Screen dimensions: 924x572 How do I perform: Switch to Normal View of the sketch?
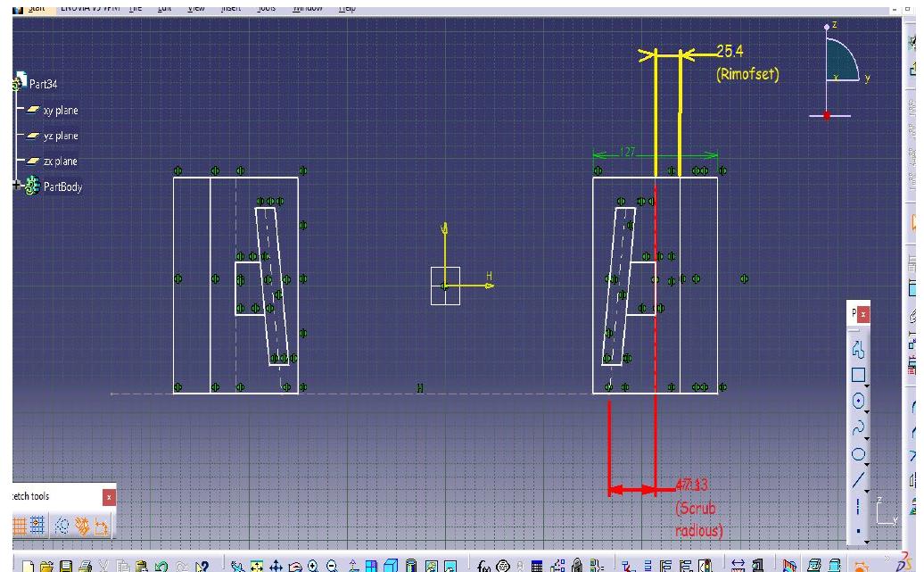[352, 567]
